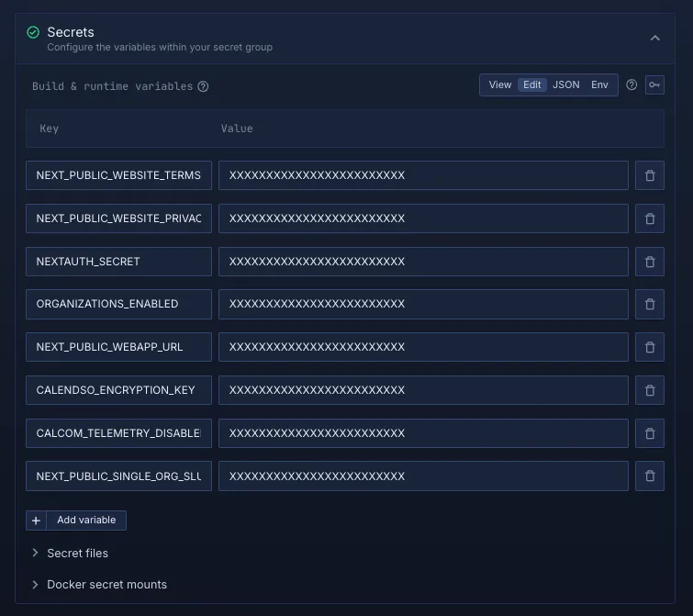Image resolution: width=693 pixels, height=616 pixels.
Task: Click the Build & runtime variables label
Action: (x=112, y=86)
